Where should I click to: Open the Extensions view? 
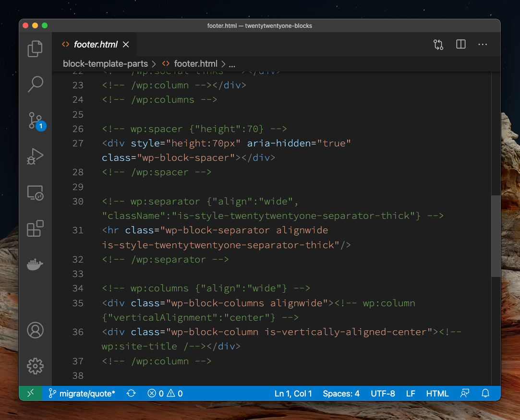[x=35, y=228]
